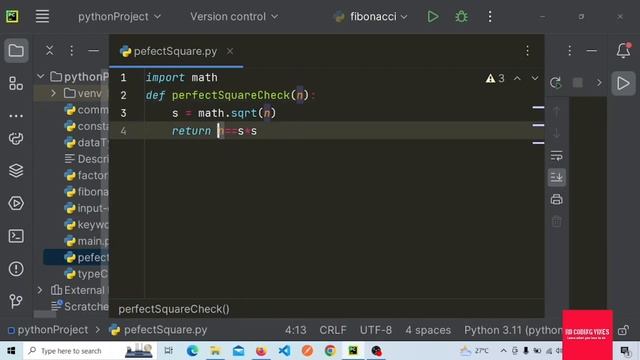Go to the previous highlighted problem

(x=517, y=78)
